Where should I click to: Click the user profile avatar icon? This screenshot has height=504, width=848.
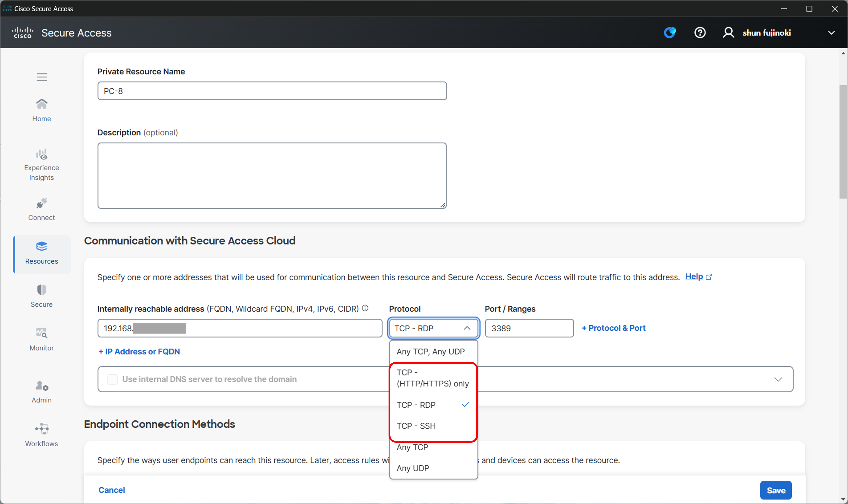[728, 33]
